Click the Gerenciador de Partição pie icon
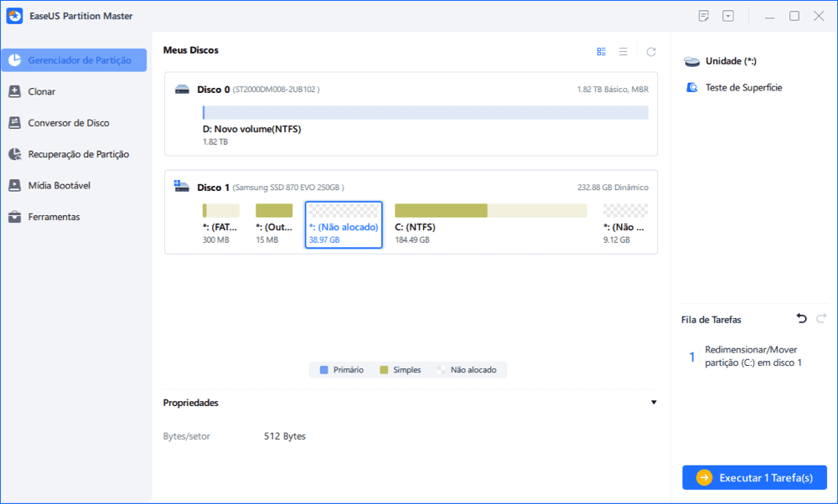 tap(14, 59)
